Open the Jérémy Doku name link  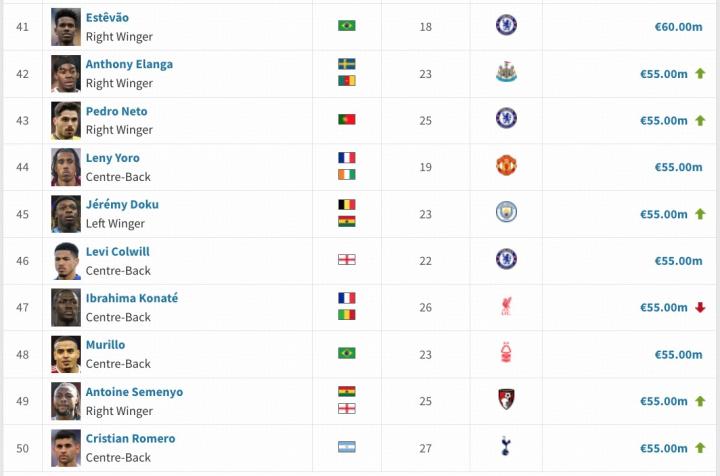tap(122, 204)
